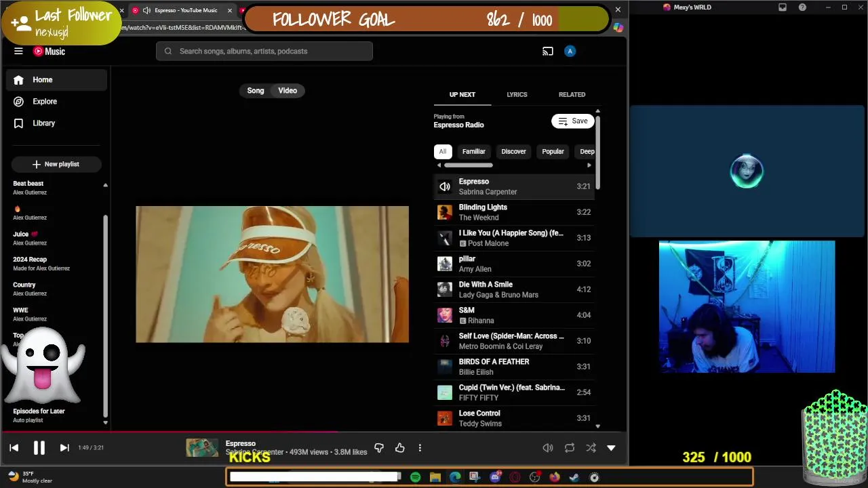Switch to Song mode
Viewport: 868px width, 488px height.
(256, 90)
